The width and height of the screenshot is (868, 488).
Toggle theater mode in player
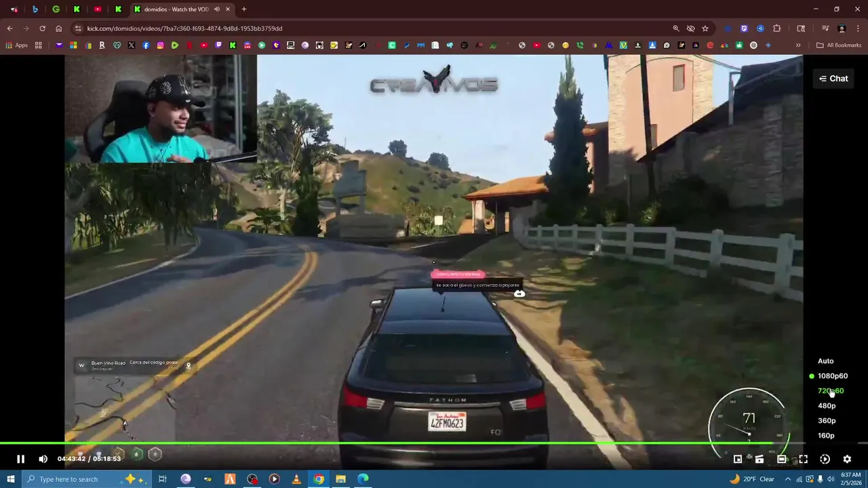tap(781, 459)
